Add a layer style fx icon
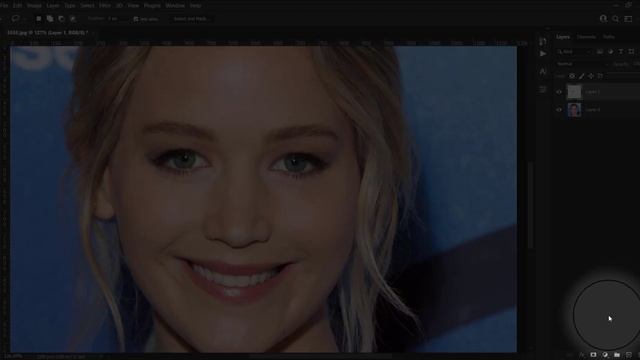The image size is (640, 360). click(582, 355)
